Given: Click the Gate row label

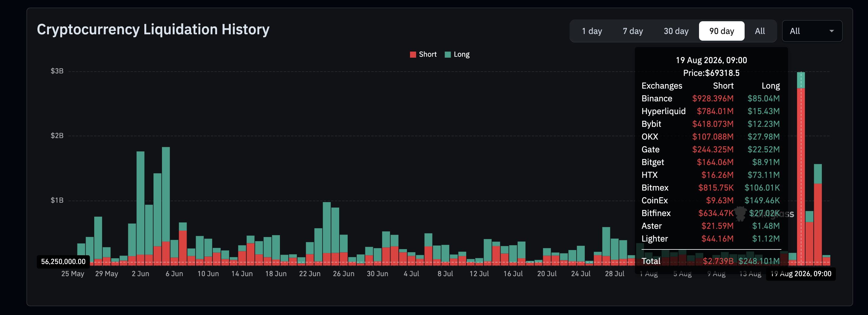Looking at the screenshot, I should click(x=650, y=149).
